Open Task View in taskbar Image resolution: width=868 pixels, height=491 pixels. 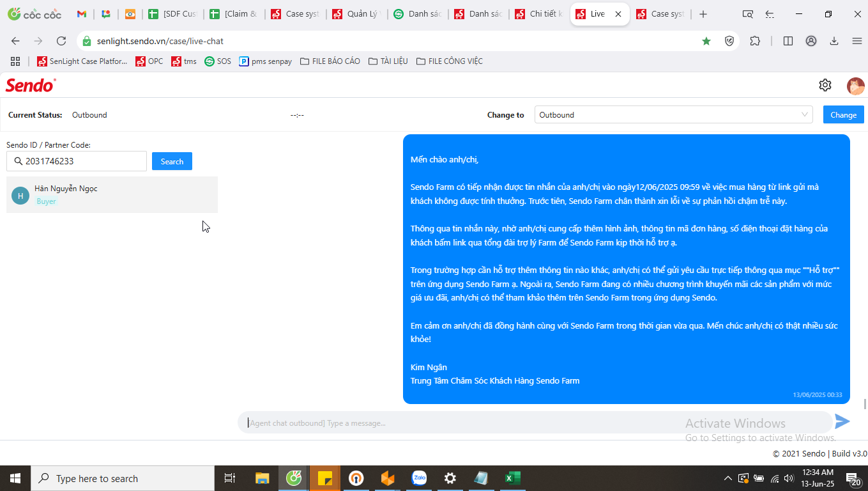(230, 478)
